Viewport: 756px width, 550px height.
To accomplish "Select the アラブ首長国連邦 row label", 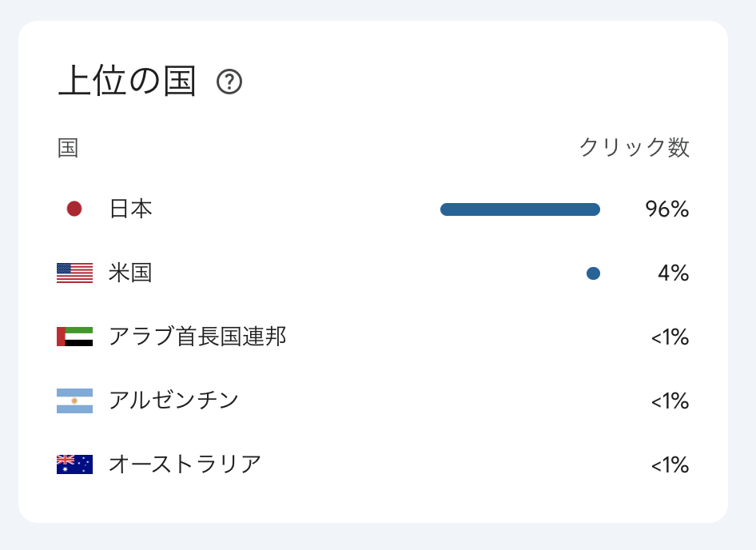I will click(197, 337).
